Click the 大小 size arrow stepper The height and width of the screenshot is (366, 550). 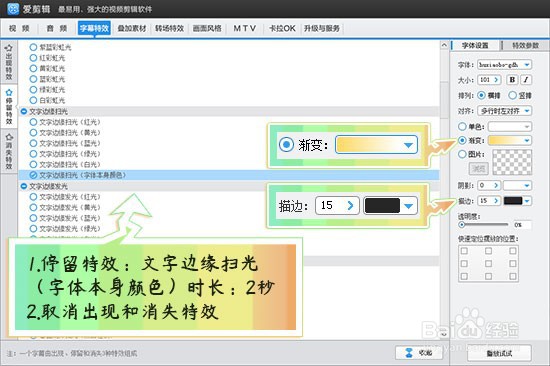tap(496, 80)
